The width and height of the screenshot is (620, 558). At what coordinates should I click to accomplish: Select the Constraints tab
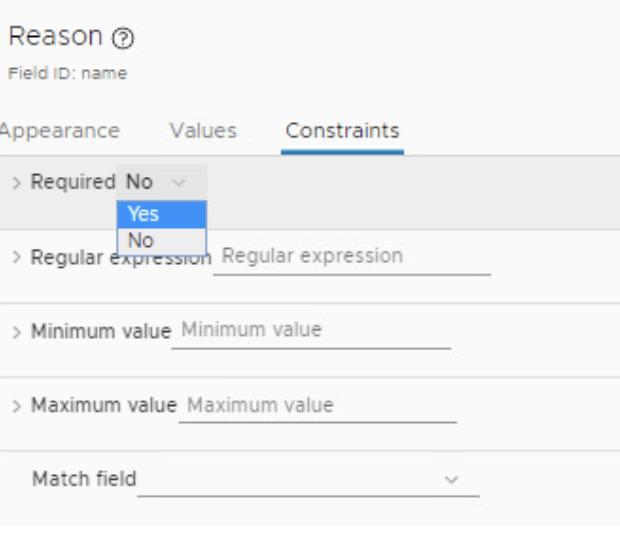[x=342, y=131]
